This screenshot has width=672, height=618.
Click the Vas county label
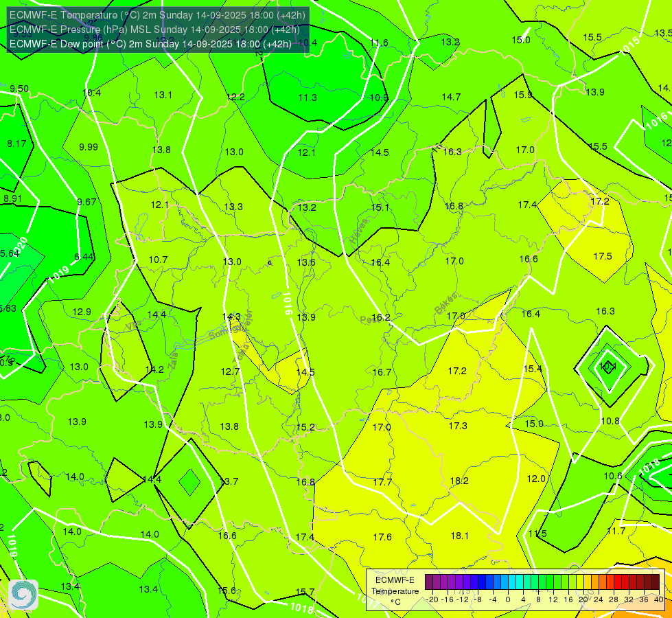click(x=133, y=326)
